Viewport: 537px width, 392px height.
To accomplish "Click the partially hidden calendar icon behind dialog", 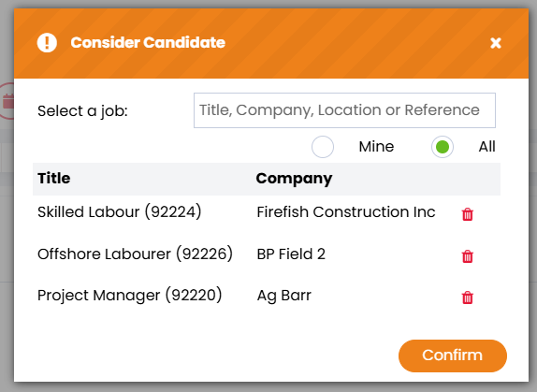I will coord(7,101).
